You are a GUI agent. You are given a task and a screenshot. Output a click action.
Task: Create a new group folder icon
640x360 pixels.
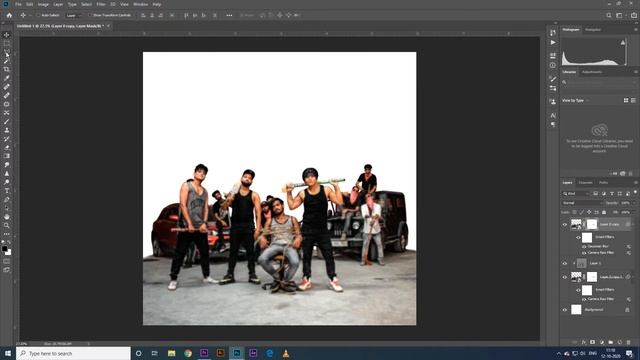[x=611, y=342]
